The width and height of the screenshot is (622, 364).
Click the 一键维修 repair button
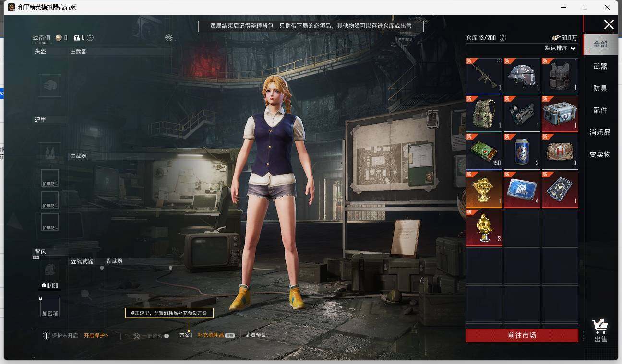pos(151,336)
